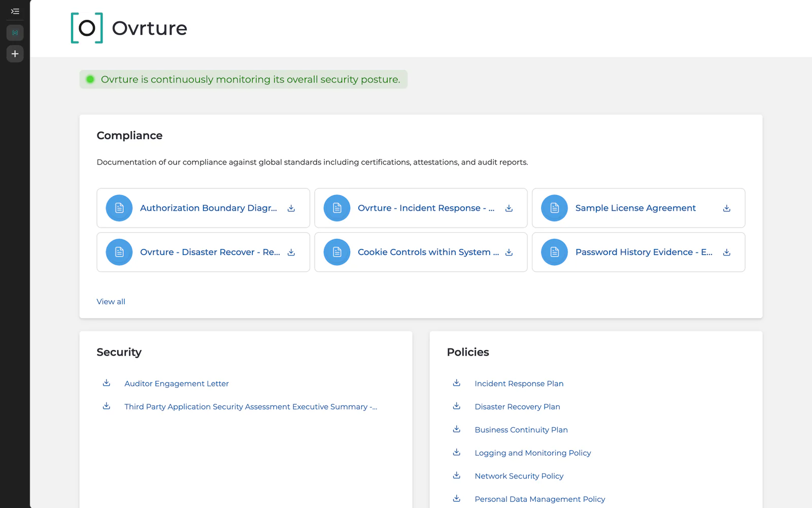Open Network Security Policy link
The image size is (812, 508).
click(519, 476)
